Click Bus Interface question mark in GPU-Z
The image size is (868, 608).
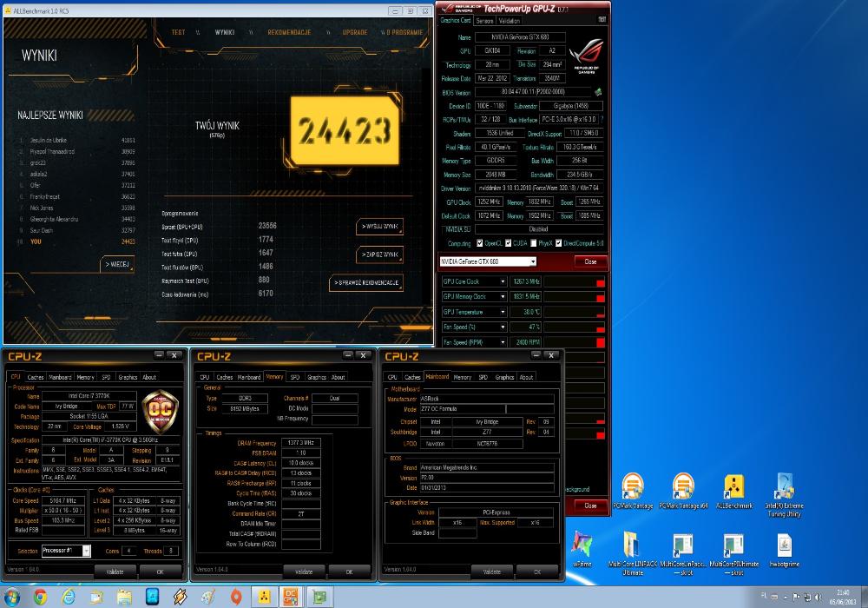602,119
